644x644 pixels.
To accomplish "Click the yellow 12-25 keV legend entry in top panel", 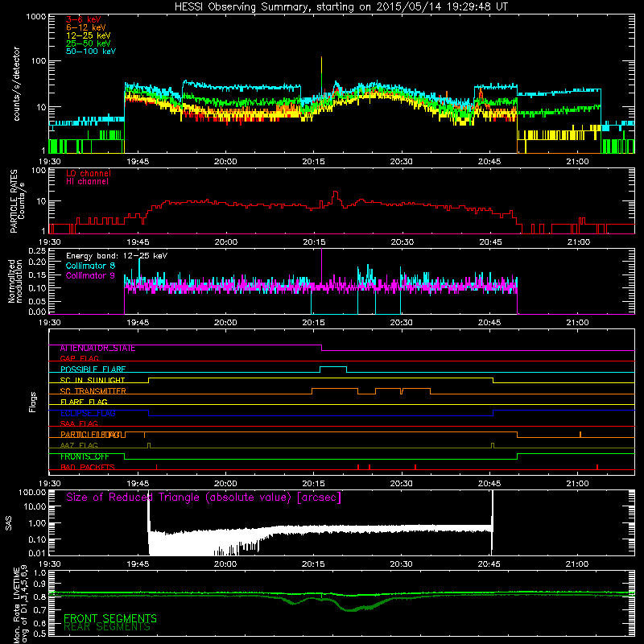I will [x=89, y=35].
